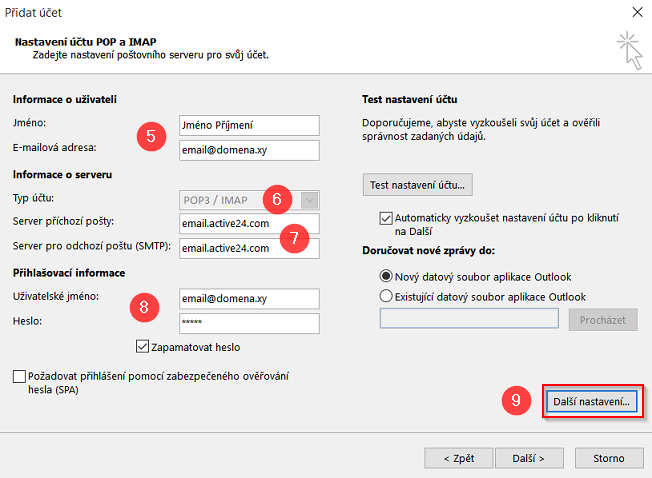Cancel the dialog with Storno
This screenshot has width=652, height=478.
[x=609, y=458]
